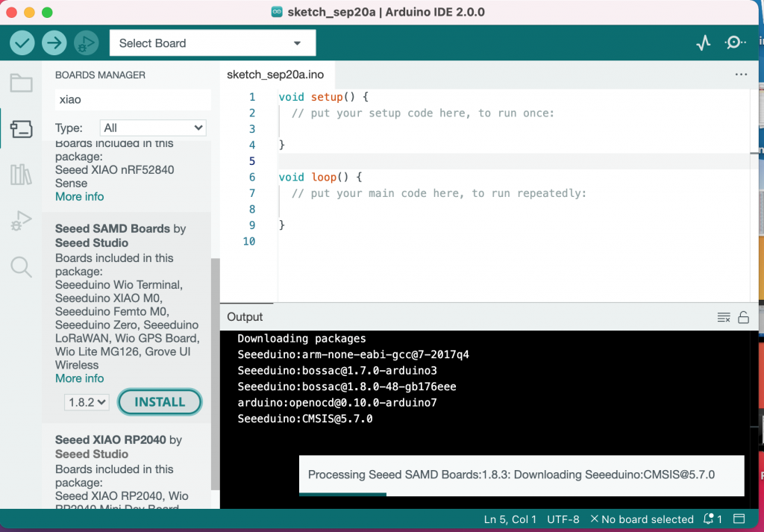This screenshot has height=532, width=764.
Task: Open the Select Board dropdown
Action: coord(213,43)
